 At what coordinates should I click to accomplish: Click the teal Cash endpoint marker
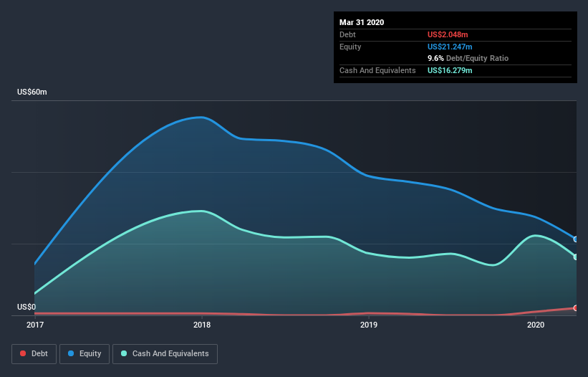tap(576, 257)
